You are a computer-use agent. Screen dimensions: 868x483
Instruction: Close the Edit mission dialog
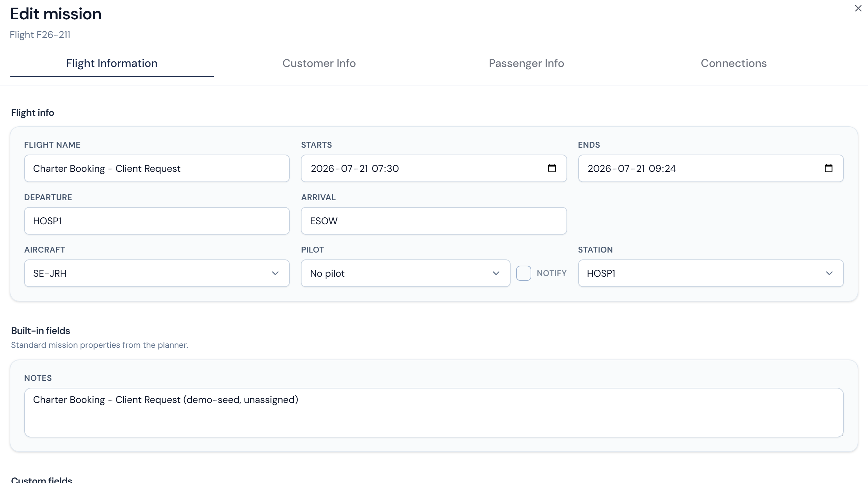858,8
